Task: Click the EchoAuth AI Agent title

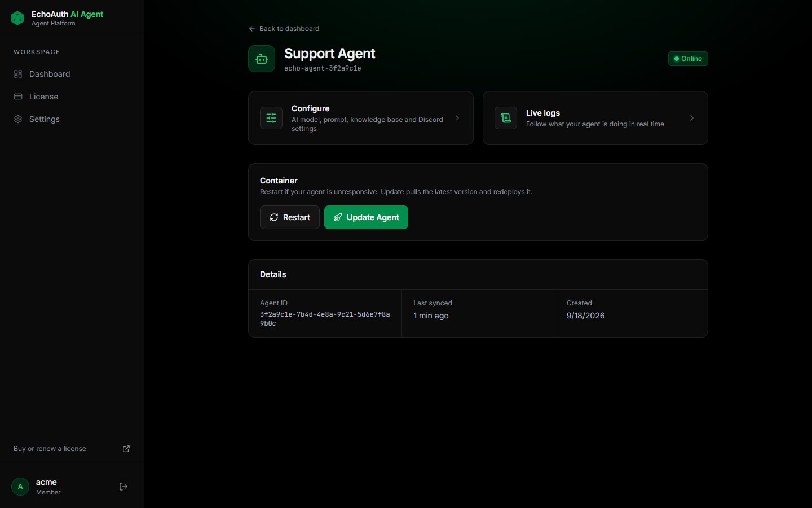Action: 67,14
